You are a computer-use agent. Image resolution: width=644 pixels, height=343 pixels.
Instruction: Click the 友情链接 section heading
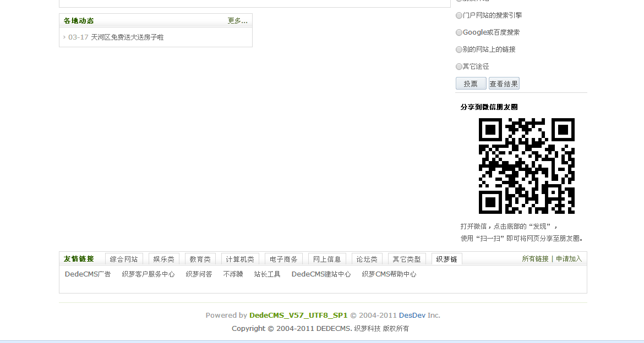(79, 259)
